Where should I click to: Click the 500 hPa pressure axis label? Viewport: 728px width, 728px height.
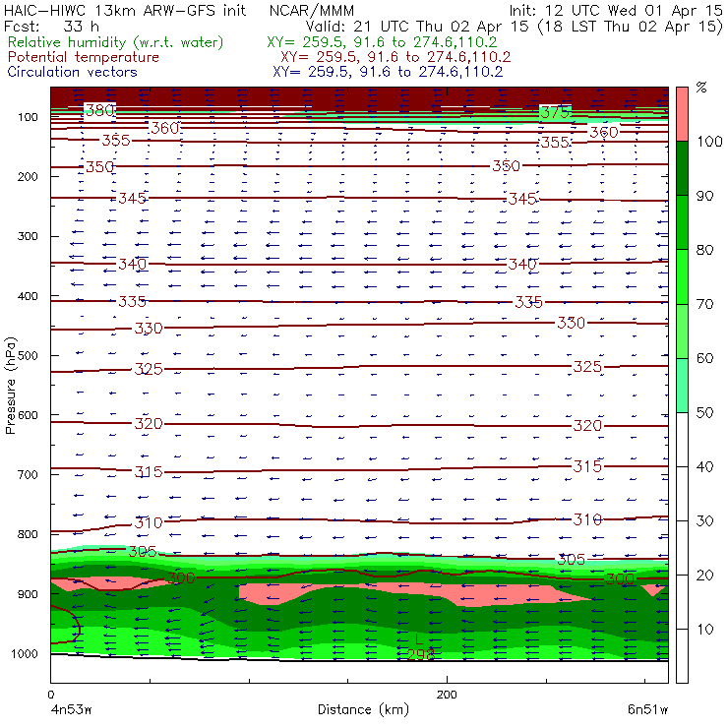coord(28,355)
